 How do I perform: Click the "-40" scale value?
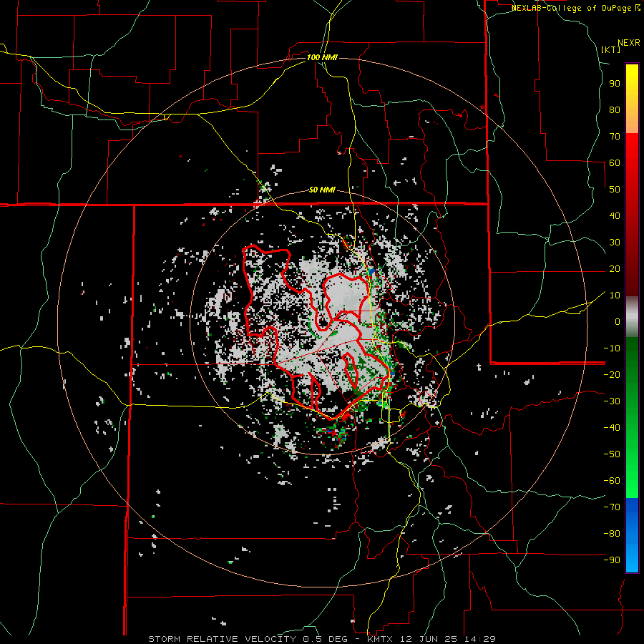pyautogui.click(x=612, y=428)
